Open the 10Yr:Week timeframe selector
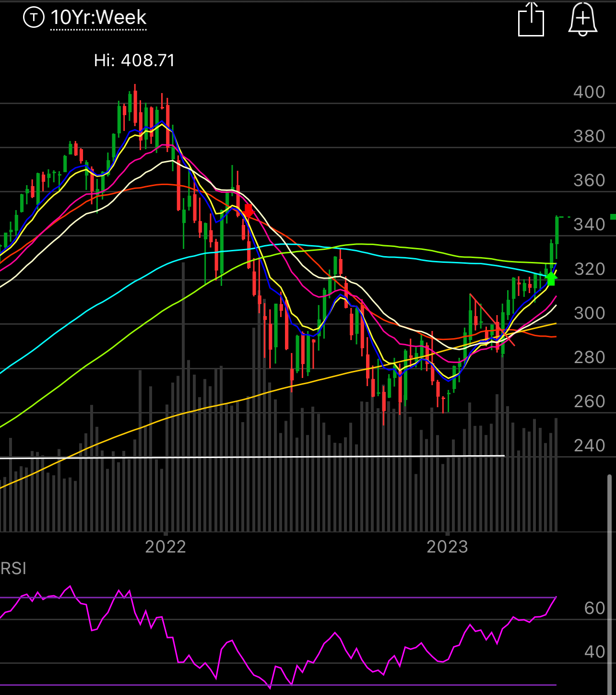The width and height of the screenshot is (616, 695). point(98,18)
